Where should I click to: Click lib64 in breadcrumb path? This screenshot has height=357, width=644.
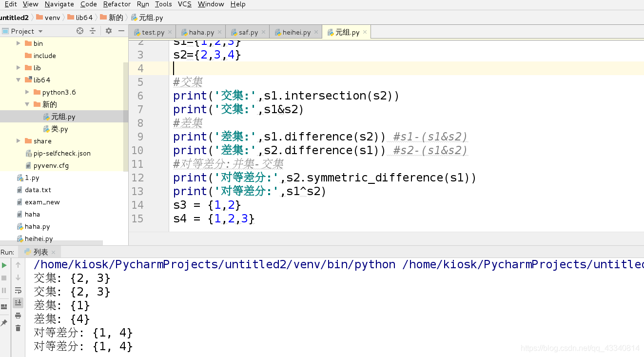80,18
